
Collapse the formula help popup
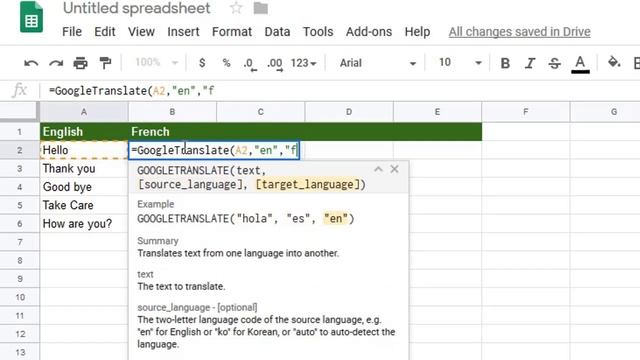378,169
